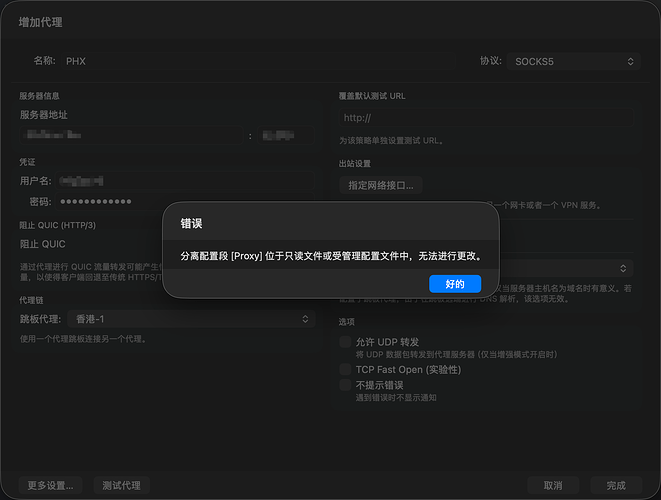Click the 测试代理 button
Screen dimensions: 661x500
121,485
